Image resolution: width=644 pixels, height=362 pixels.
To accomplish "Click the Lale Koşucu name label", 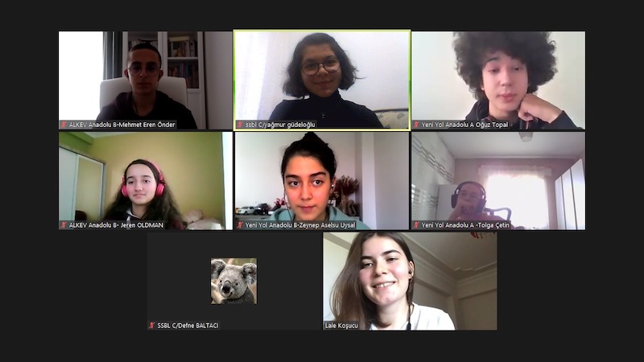I will (341, 326).
